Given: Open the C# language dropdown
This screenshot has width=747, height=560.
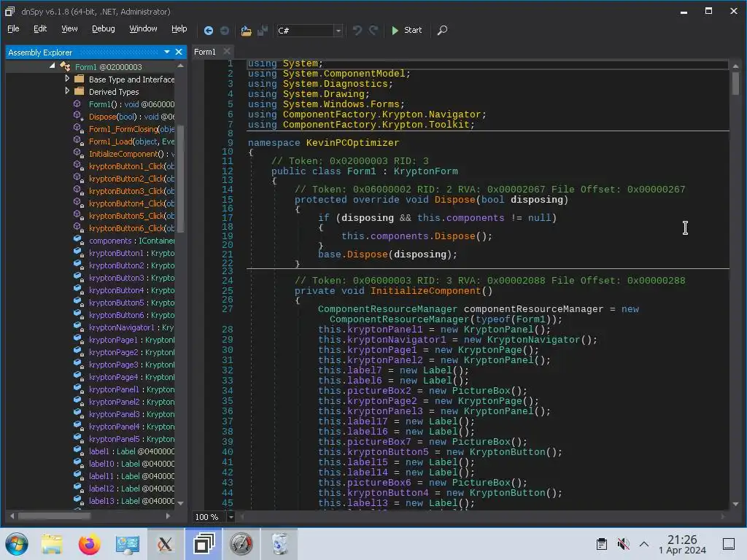Looking at the screenshot, I should pos(338,30).
